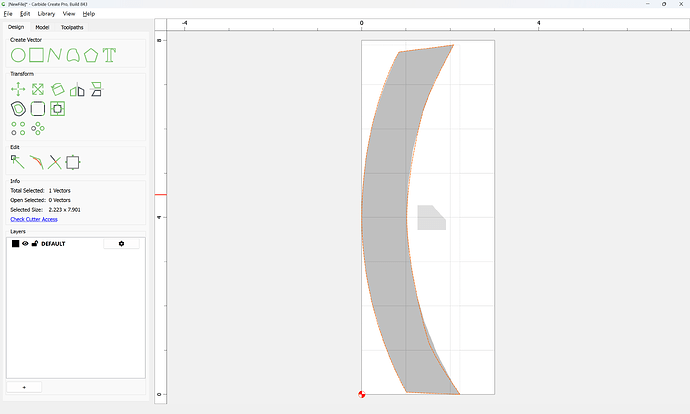Viewport: 690px width, 414px height.
Task: Open the Resize transform tool
Action: click(x=38, y=89)
